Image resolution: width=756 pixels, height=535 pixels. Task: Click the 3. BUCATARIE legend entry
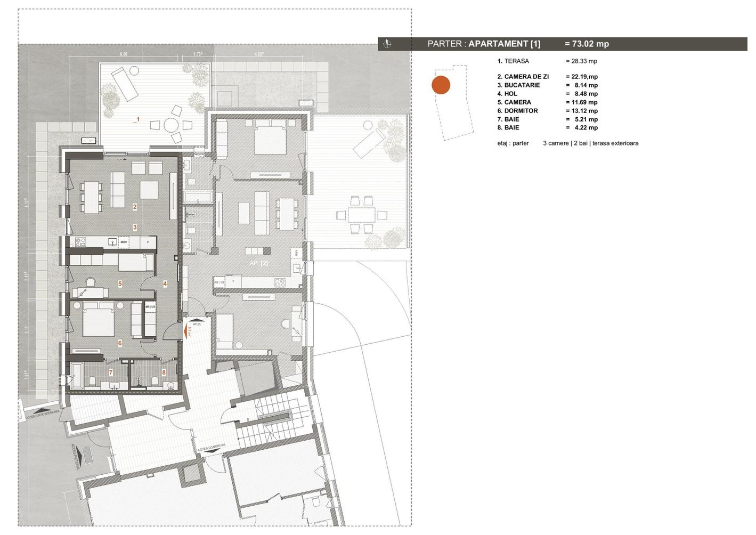[518, 85]
